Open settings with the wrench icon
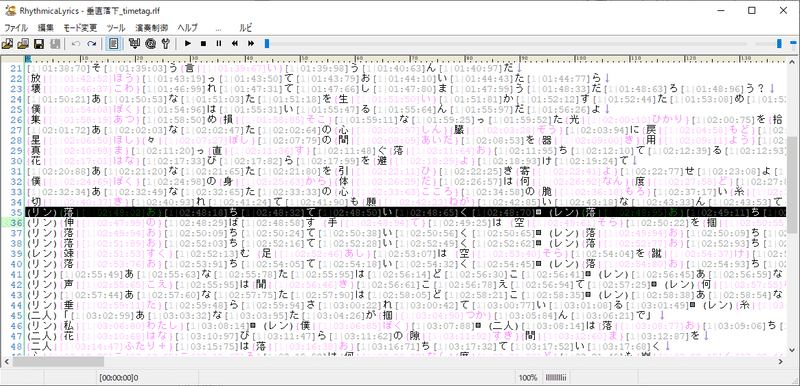This screenshot has width=800, height=386. tap(165, 44)
